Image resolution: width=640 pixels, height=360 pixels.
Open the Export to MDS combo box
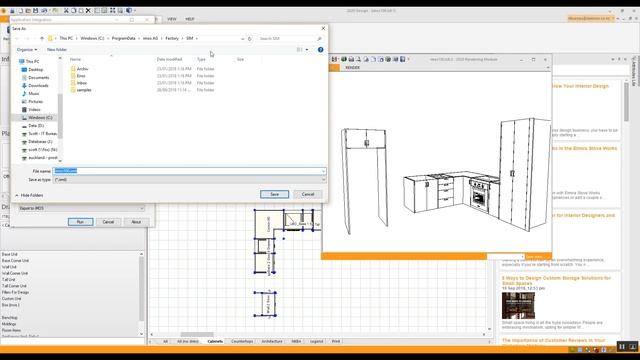[x=82, y=208]
